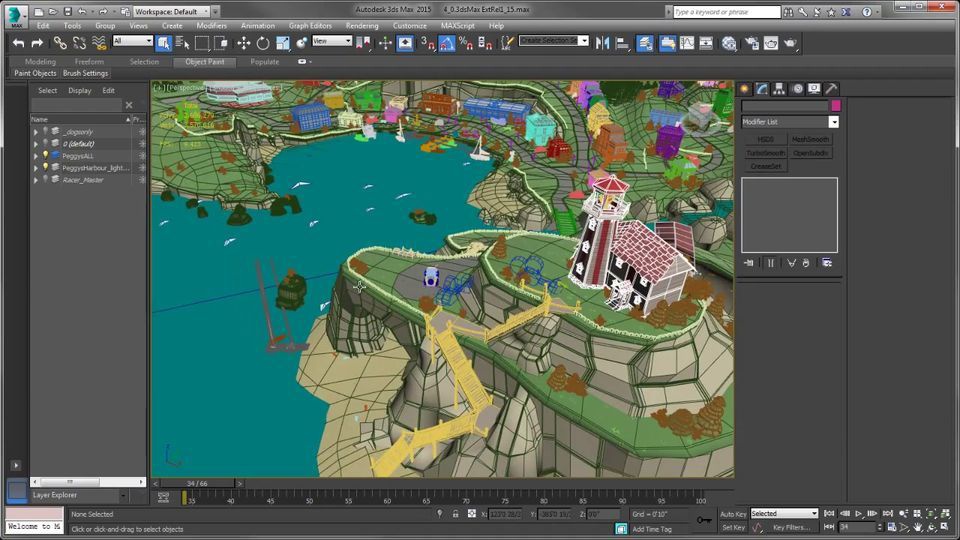
Task: Activate the Select and Link tool
Action: (x=60, y=43)
